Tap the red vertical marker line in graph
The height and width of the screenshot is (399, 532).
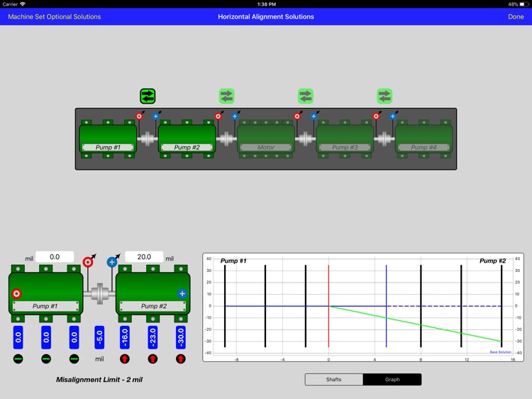coord(328,306)
